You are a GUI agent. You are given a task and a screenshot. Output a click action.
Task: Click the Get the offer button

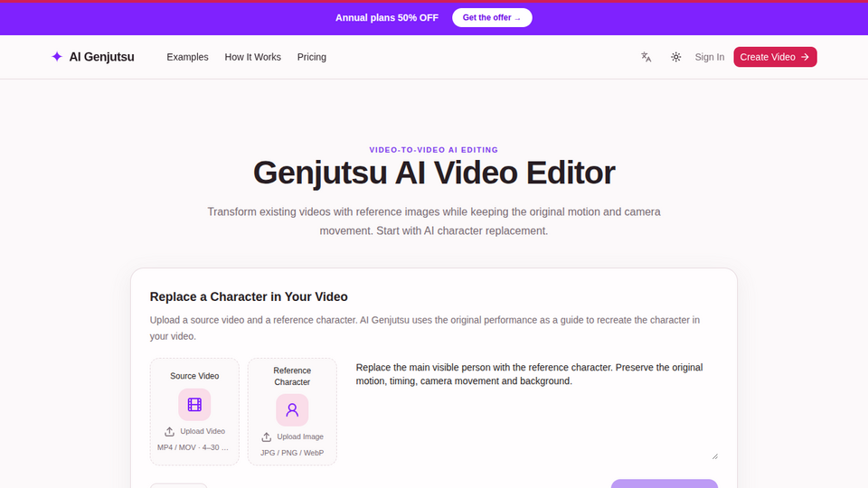(492, 18)
